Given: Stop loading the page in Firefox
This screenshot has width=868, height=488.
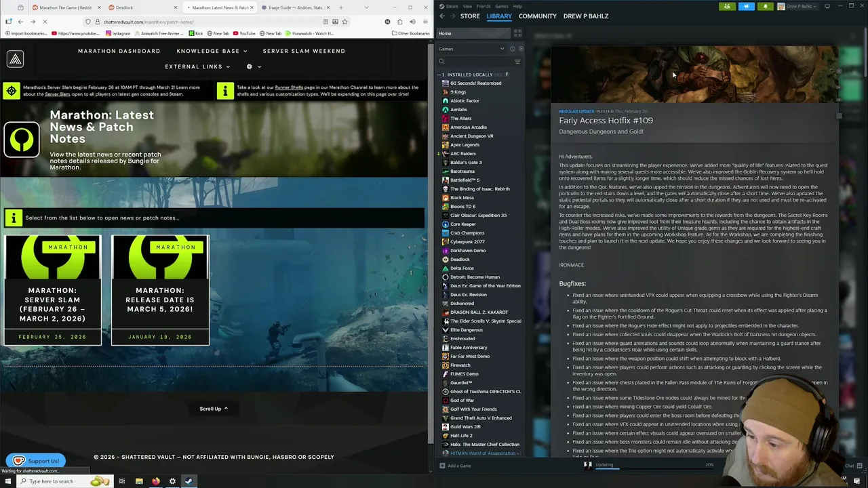Looking at the screenshot, I should pyautogui.click(x=44, y=22).
